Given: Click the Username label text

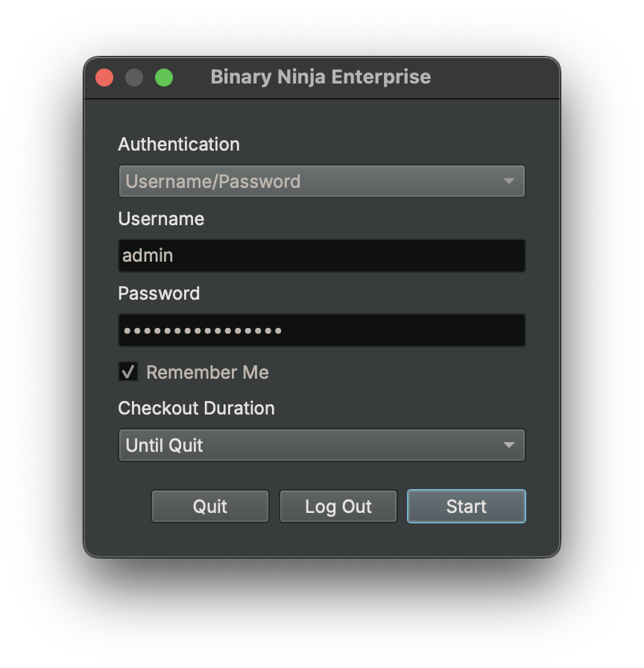Looking at the screenshot, I should 161,218.
